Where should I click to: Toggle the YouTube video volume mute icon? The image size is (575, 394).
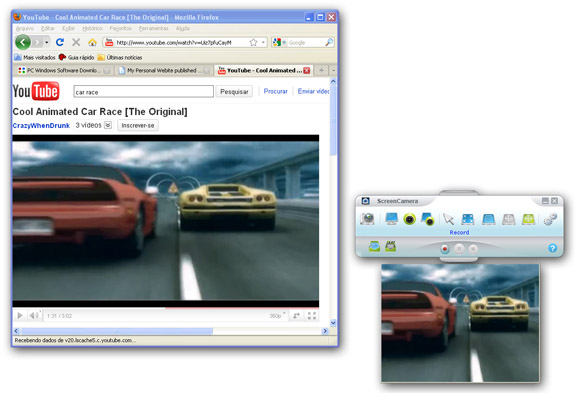(34, 315)
